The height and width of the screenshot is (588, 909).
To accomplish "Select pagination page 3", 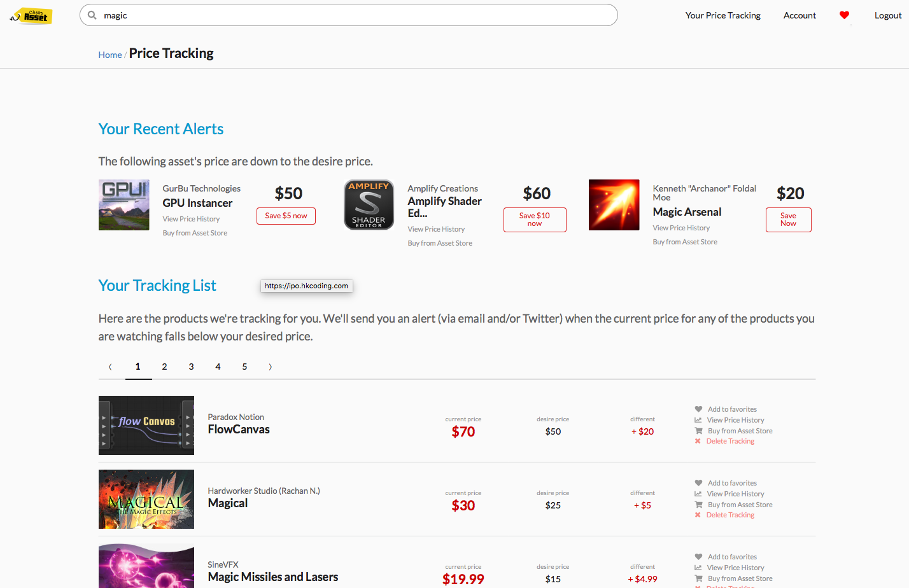I will point(192,367).
